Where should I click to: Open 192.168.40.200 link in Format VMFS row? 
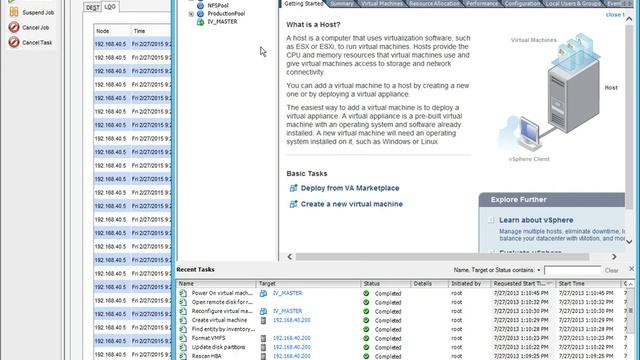tap(291, 338)
